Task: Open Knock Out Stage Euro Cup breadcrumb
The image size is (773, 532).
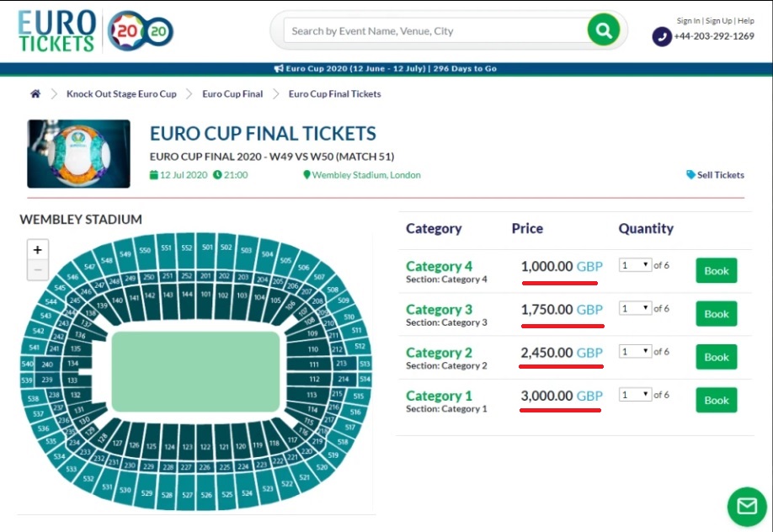Action: [121, 93]
